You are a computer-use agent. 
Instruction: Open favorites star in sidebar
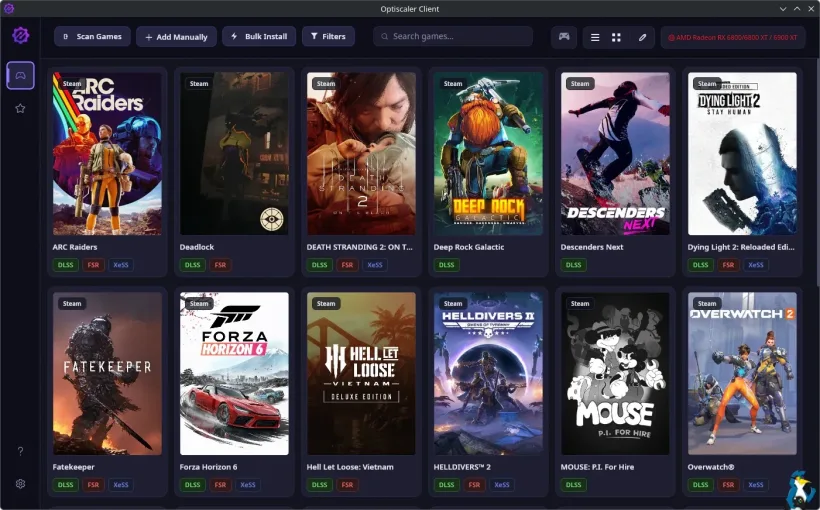pos(20,108)
